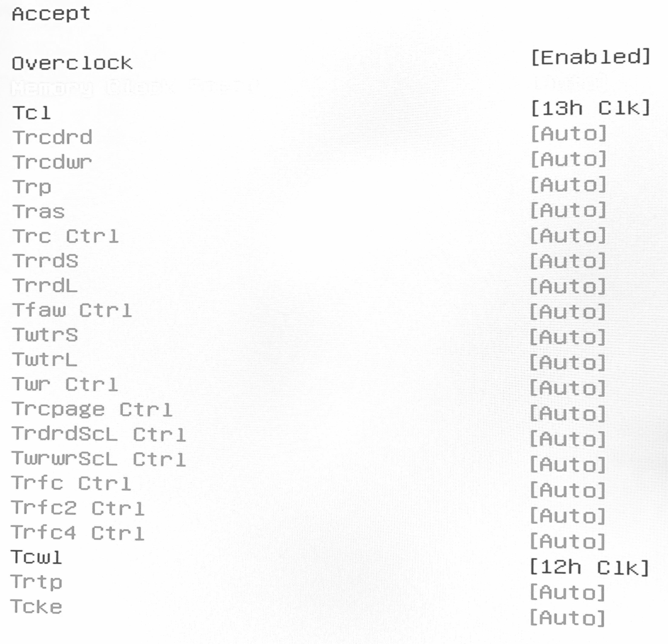Select the TwrwrScL Ctrl entry

pyautogui.click(x=99, y=459)
